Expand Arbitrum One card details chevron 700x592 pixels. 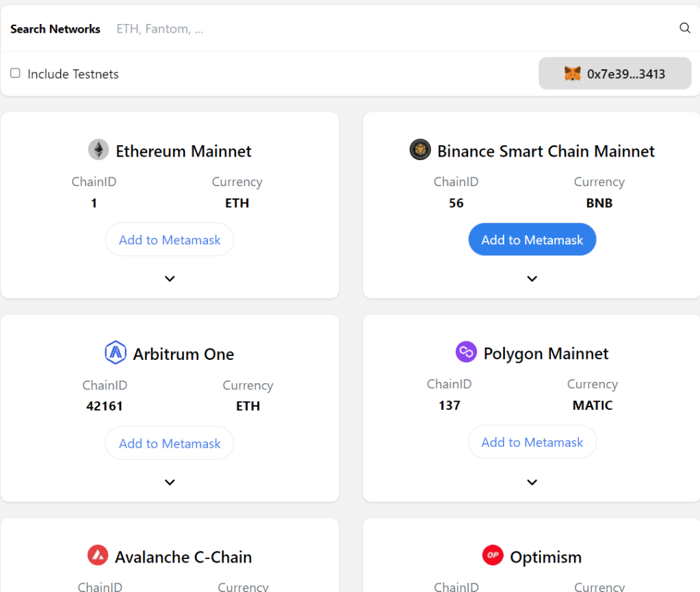[x=170, y=482]
